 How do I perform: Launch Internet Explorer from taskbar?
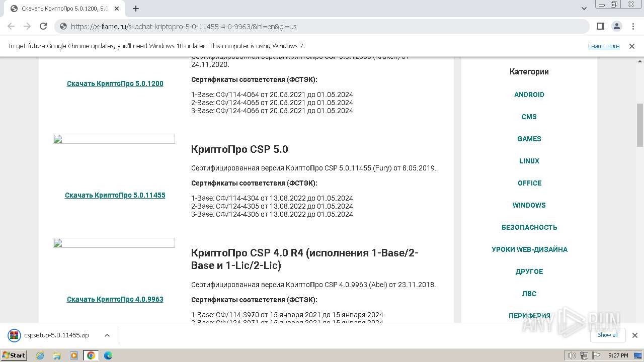[40, 355]
